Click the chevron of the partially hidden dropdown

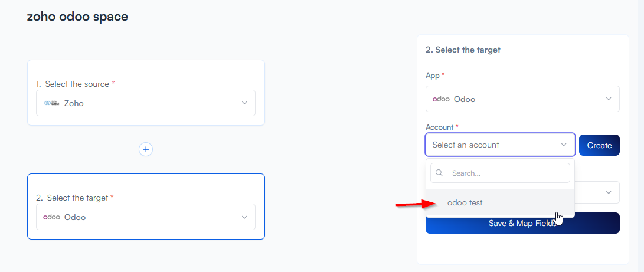click(x=609, y=192)
